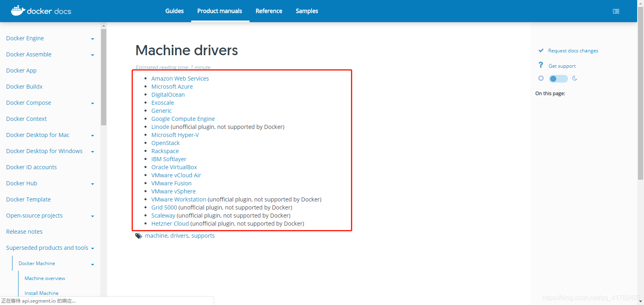
Task: Click the Generic driver link
Action: (x=161, y=111)
